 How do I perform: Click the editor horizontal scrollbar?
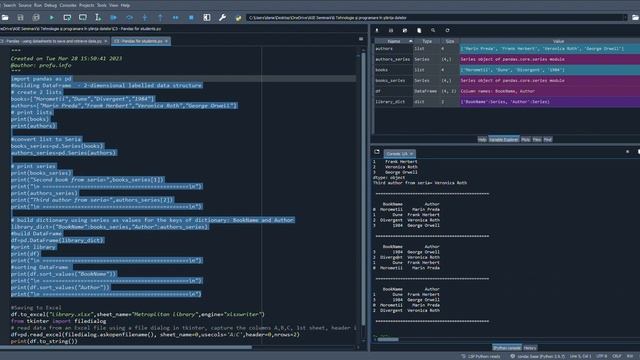tap(126, 347)
